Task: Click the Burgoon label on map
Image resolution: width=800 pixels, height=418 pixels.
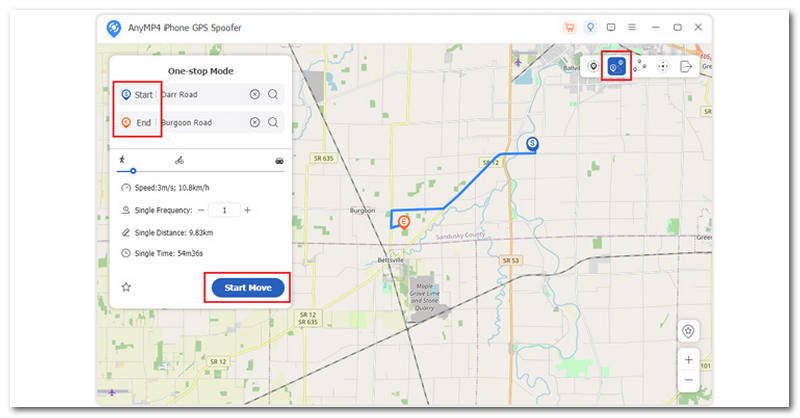Action: click(363, 210)
